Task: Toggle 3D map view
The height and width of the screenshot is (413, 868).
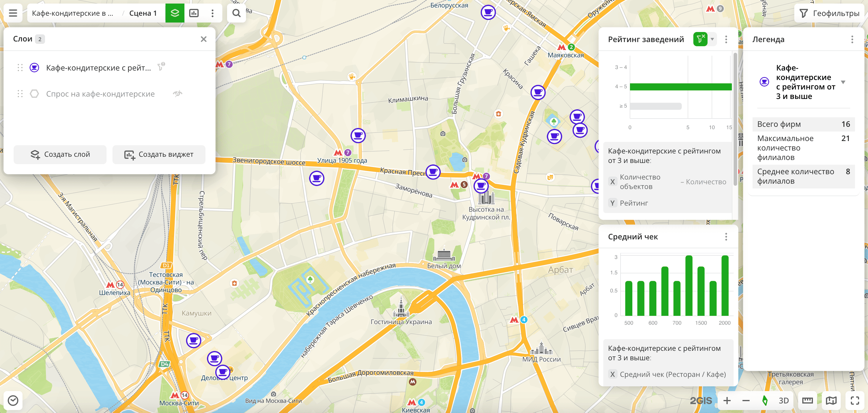Action: tap(783, 400)
